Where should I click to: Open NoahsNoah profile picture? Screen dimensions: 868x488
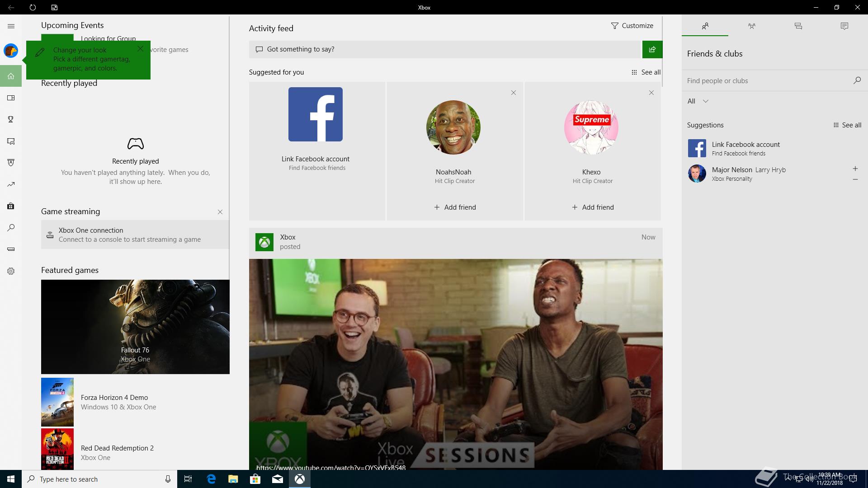pyautogui.click(x=453, y=127)
